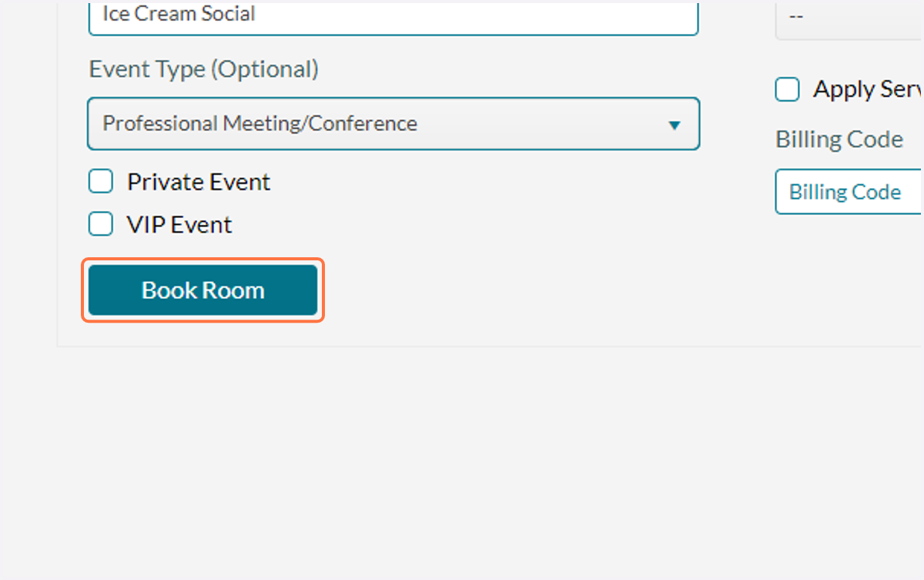
Task: Open the Event Type combo box
Action: click(x=393, y=123)
